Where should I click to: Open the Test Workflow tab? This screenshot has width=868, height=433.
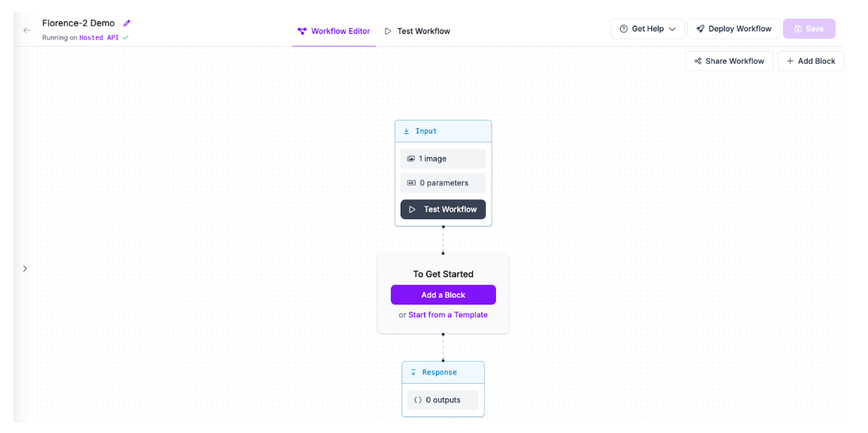coord(417,31)
